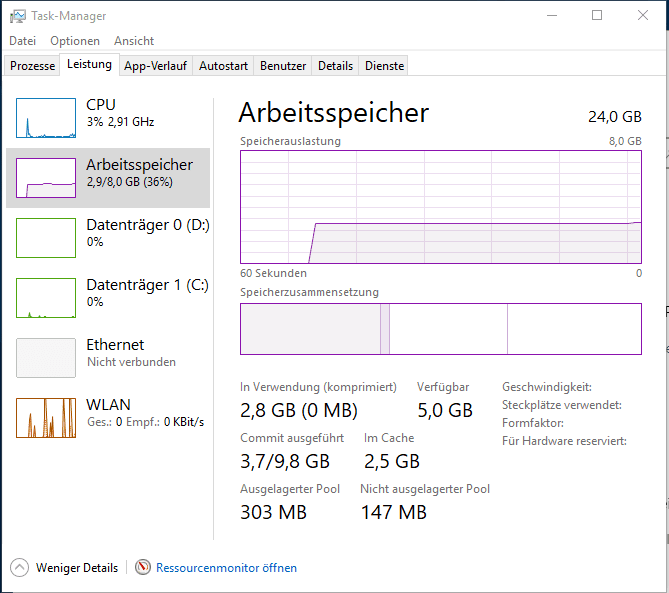Go to the Benutzer tab
669x593 pixels.
pyautogui.click(x=283, y=66)
